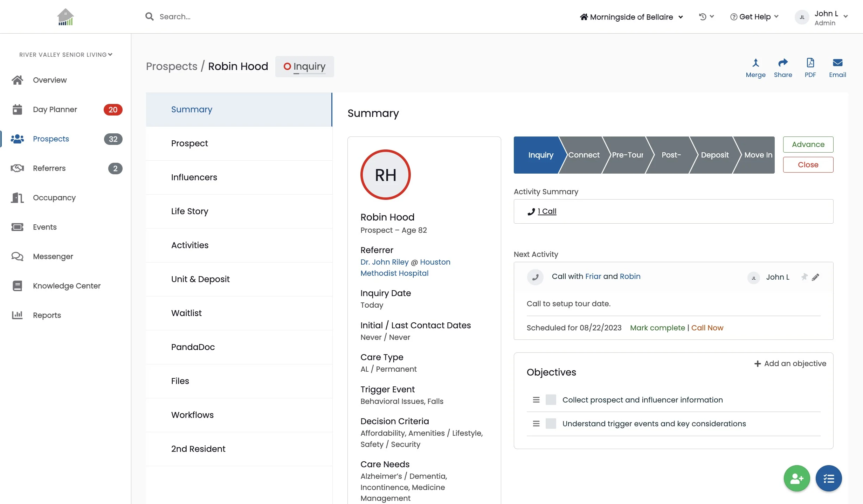
Task: Export prospect via PDF icon
Action: point(810,63)
